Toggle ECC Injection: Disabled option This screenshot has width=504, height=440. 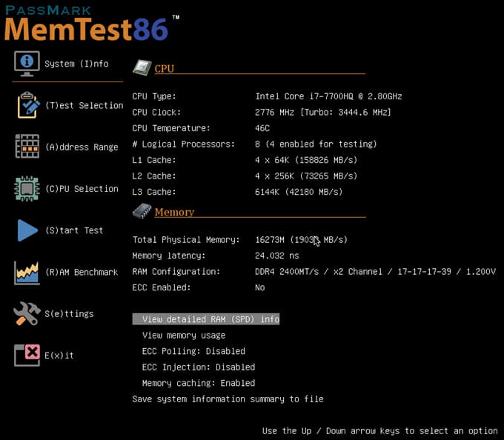(199, 367)
